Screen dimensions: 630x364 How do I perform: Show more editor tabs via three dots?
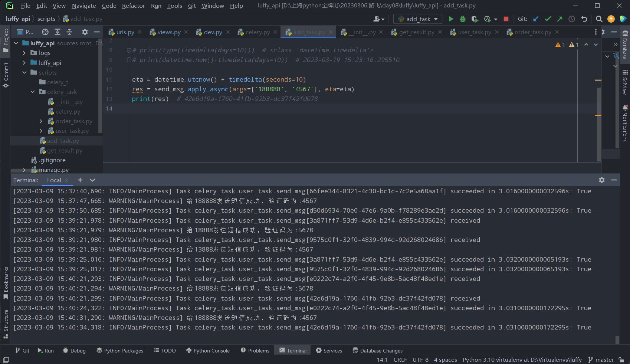pos(596,32)
